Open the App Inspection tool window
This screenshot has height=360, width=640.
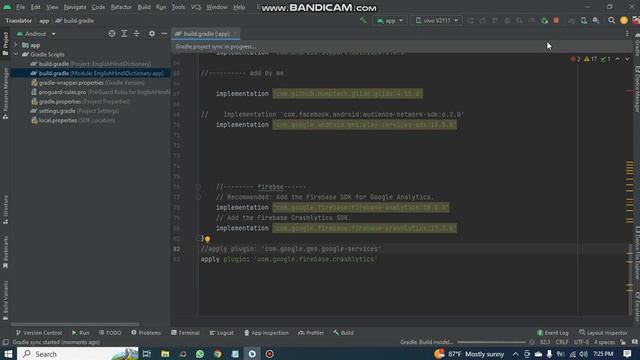pyautogui.click(x=266, y=333)
